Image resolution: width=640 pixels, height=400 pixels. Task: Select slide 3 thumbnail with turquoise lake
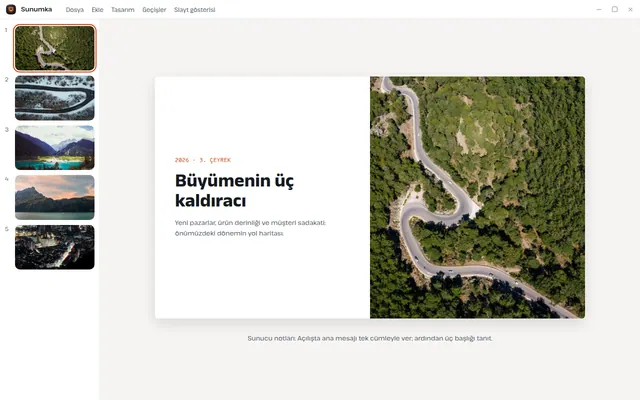coord(55,147)
